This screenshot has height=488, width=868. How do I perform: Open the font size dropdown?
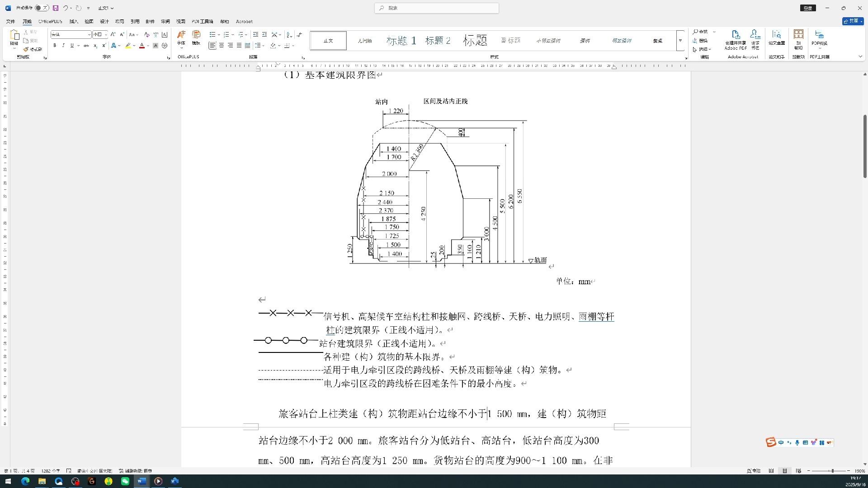pos(106,34)
